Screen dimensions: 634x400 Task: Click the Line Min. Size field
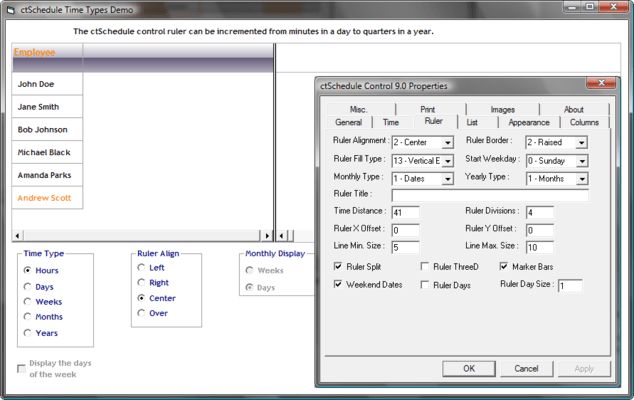pos(406,247)
